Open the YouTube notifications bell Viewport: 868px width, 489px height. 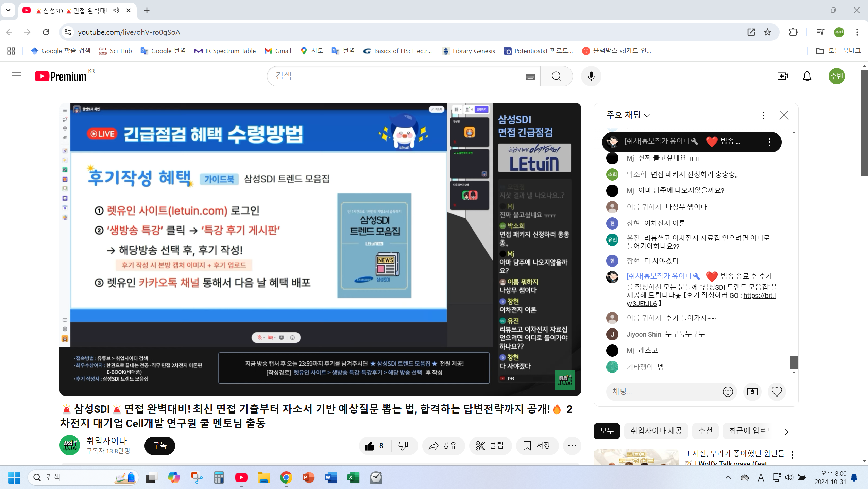tap(807, 76)
